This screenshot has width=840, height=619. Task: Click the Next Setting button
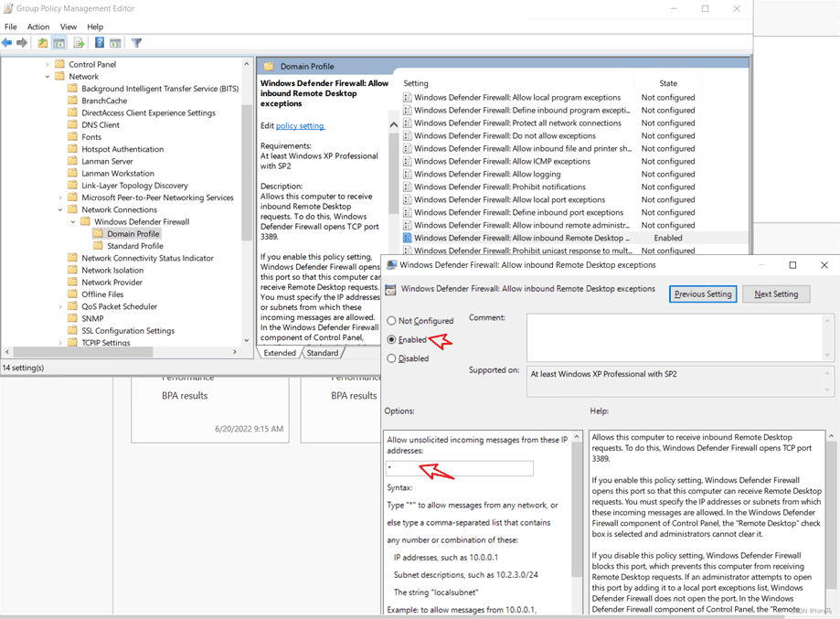click(776, 293)
